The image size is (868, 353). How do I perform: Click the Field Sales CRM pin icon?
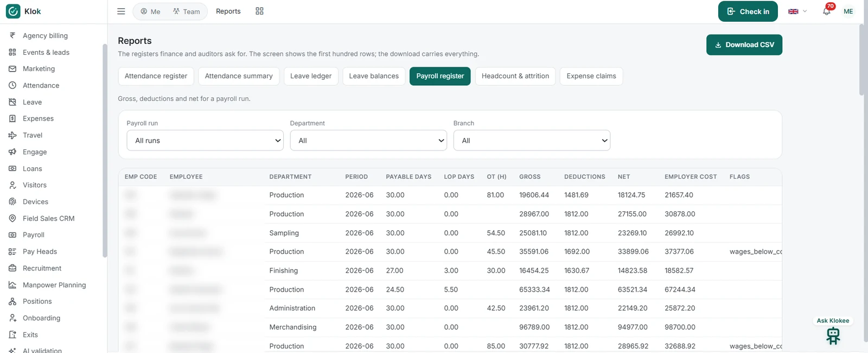coord(12,218)
